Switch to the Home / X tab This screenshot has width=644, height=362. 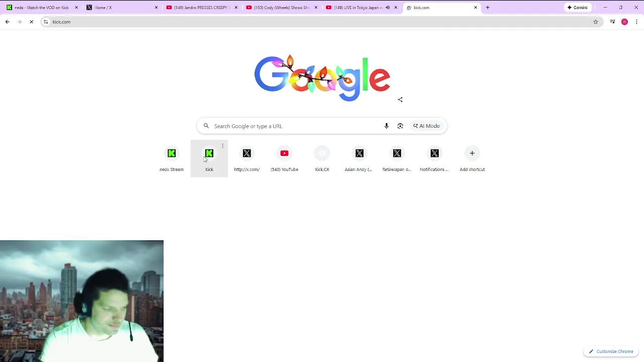[x=122, y=8]
